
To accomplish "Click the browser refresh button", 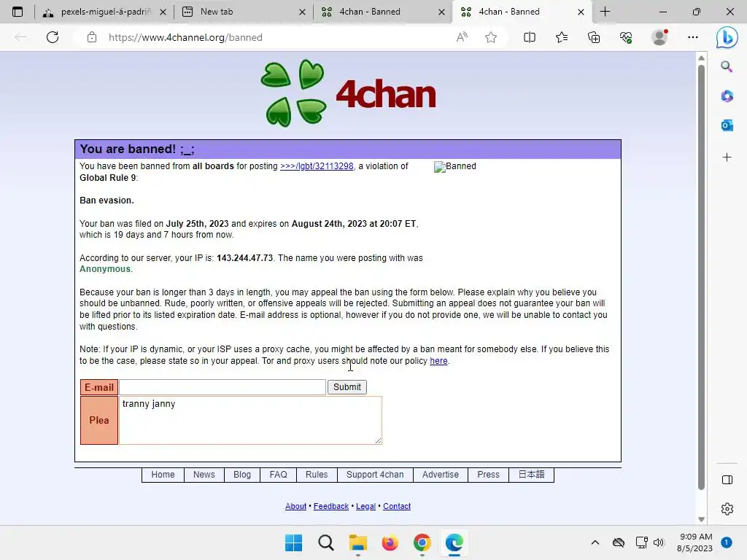I will (53, 37).
